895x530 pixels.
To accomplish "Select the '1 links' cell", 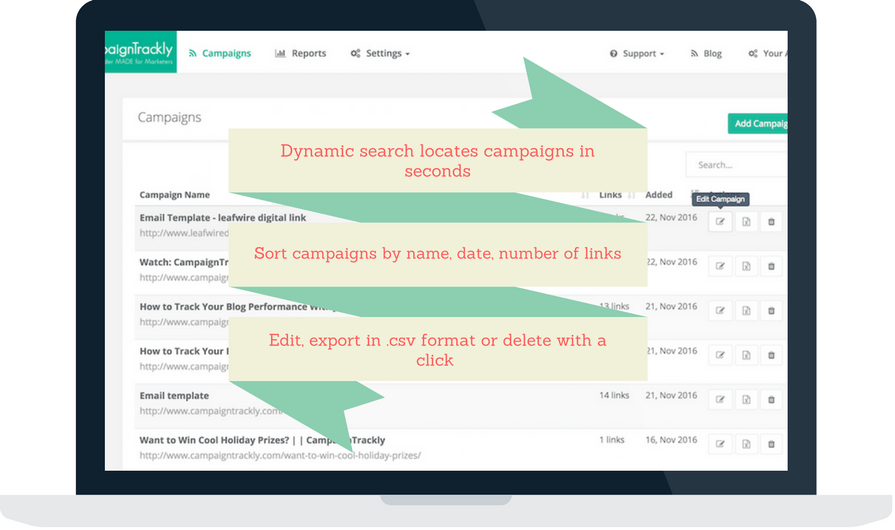I will point(612,440).
